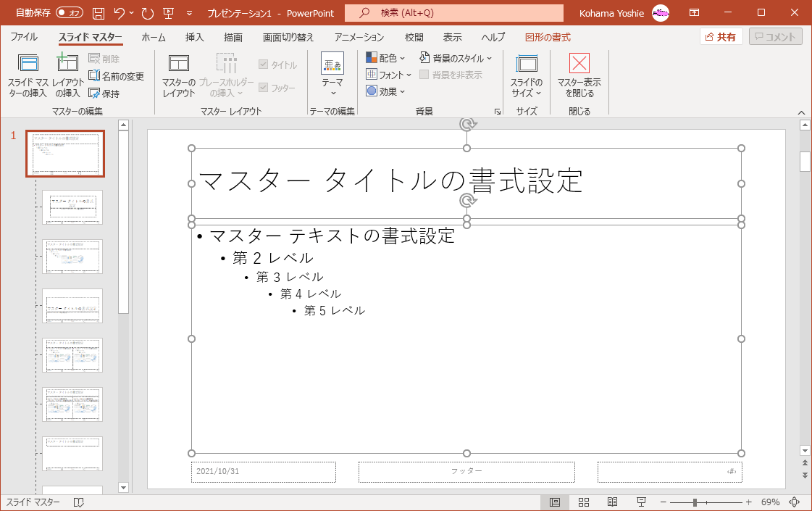Redo the last action
This screenshot has width=812, height=511.
(x=148, y=14)
